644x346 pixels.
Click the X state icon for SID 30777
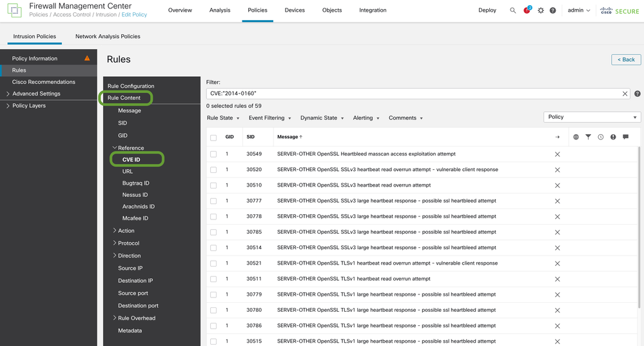[x=558, y=201]
